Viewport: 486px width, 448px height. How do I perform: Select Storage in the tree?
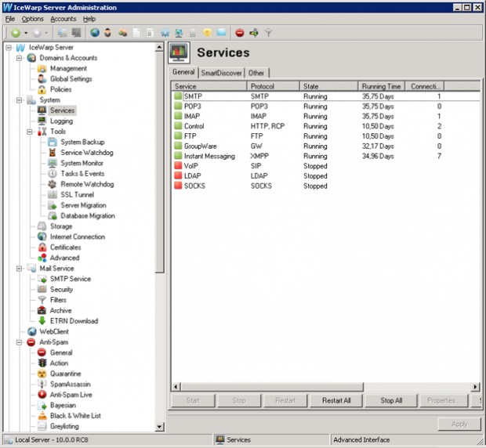(x=61, y=226)
